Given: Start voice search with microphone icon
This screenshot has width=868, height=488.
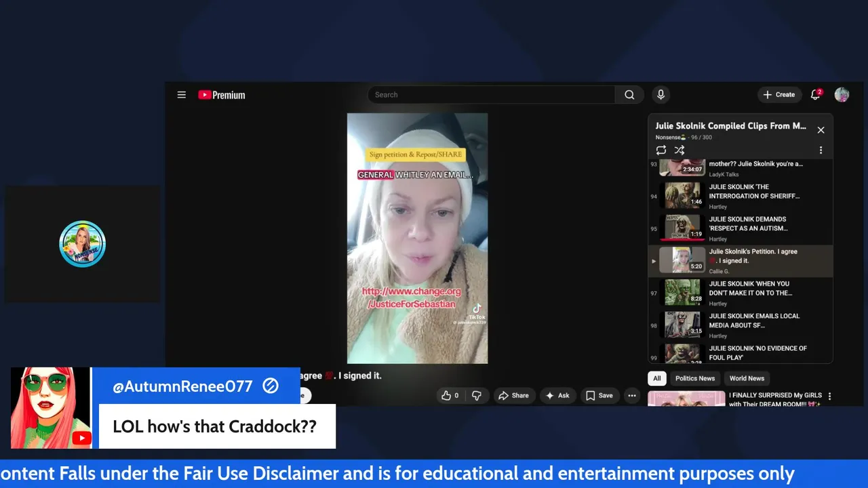Looking at the screenshot, I should point(660,95).
